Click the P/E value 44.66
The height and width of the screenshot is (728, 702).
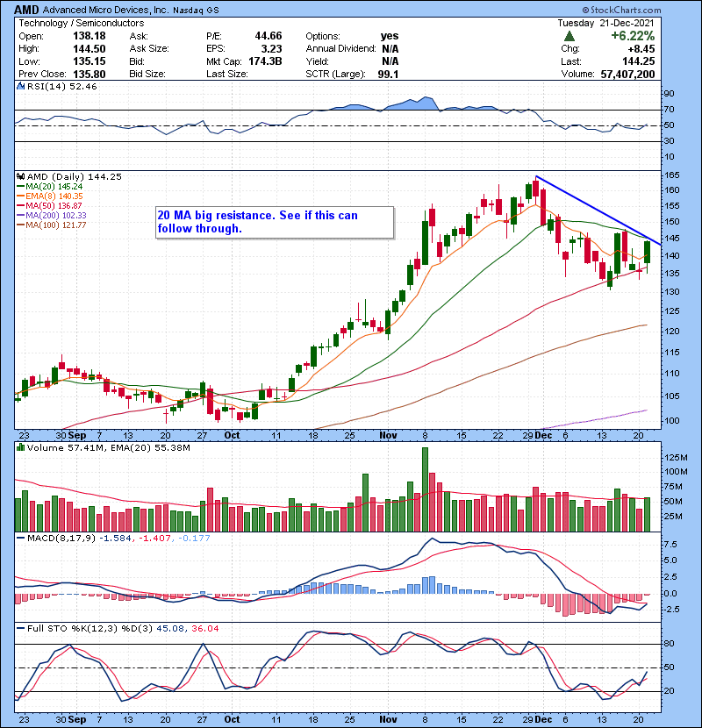coord(269,36)
